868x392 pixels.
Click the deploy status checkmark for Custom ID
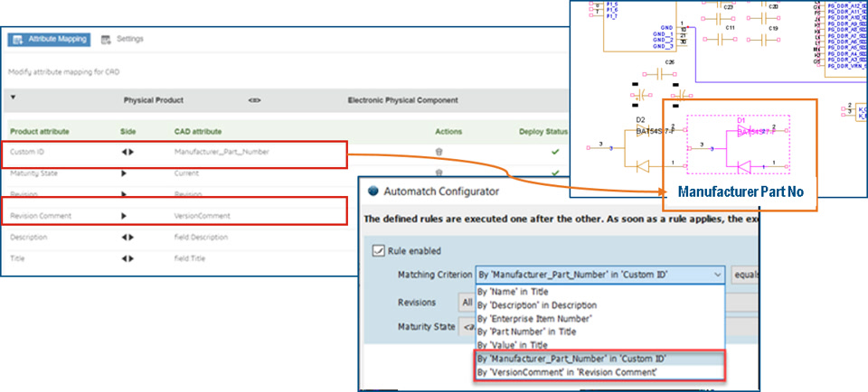click(554, 152)
